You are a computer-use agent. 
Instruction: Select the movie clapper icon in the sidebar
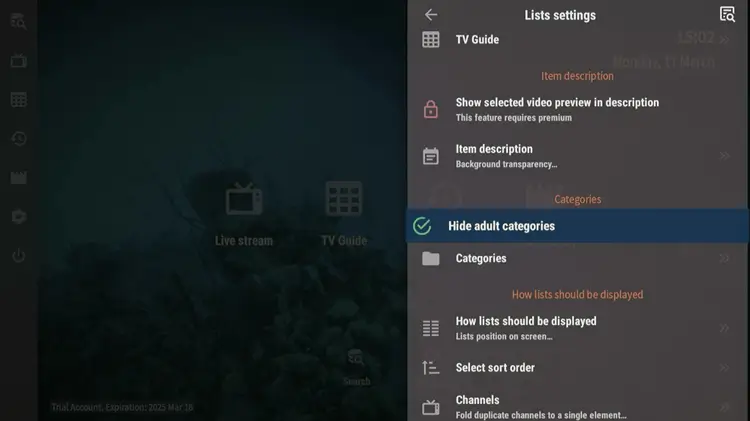point(18,178)
